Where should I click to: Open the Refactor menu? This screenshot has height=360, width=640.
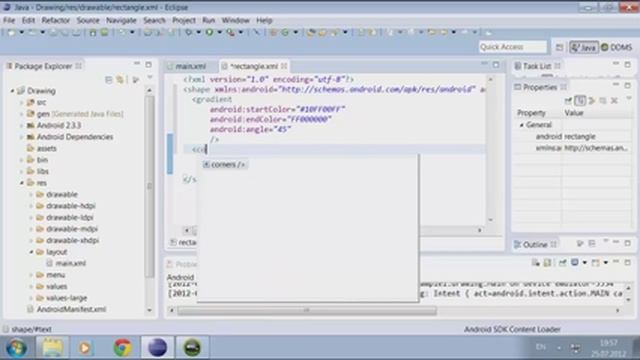pyautogui.click(x=56, y=20)
